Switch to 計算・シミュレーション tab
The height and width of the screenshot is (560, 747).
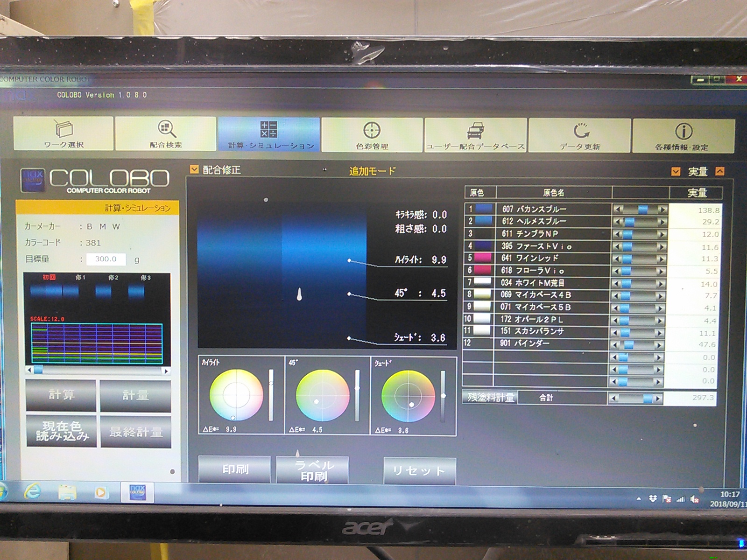coord(269,134)
